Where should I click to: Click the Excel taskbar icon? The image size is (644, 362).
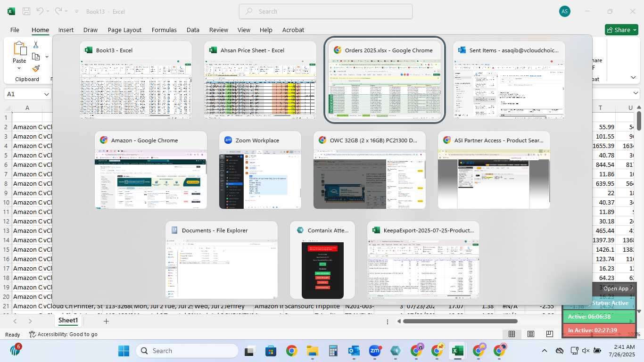pyautogui.click(x=457, y=351)
